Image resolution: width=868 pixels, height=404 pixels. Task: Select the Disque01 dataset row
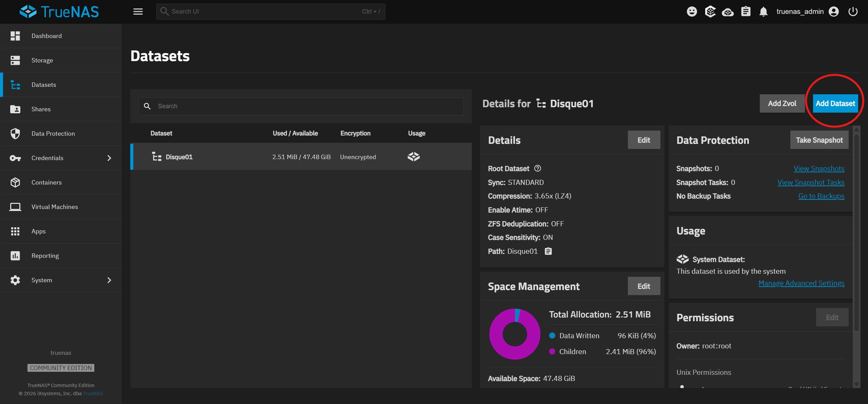(x=301, y=157)
